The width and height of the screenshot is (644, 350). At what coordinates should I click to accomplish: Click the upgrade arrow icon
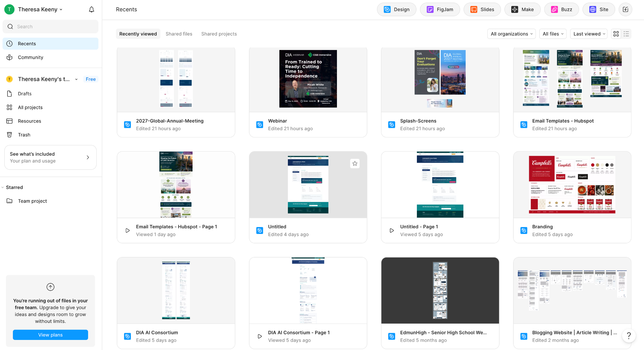[x=50, y=287]
